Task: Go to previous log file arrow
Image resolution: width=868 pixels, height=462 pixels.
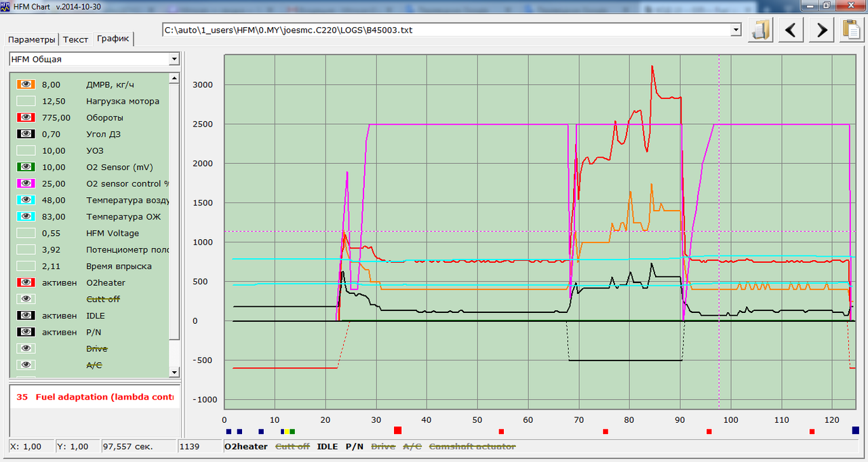Action: click(791, 30)
